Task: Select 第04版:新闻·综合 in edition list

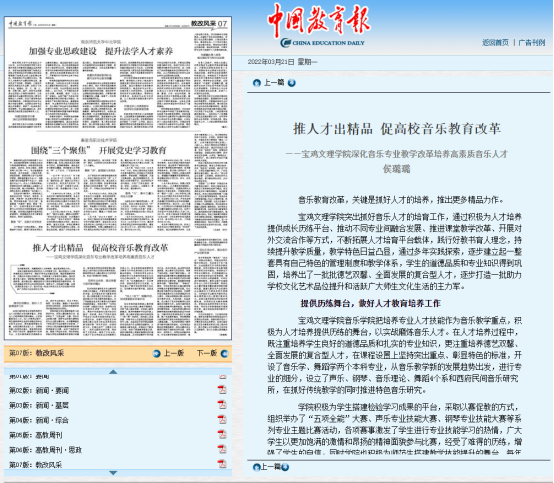Action: point(39,420)
